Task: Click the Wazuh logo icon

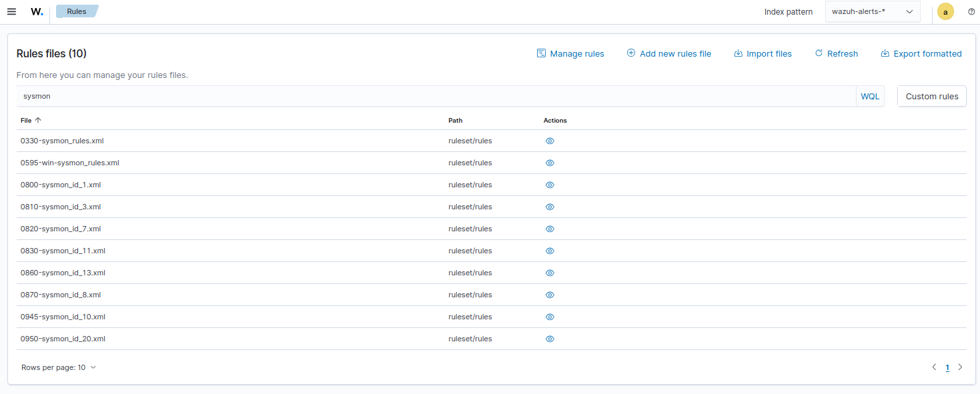Action: pos(37,11)
